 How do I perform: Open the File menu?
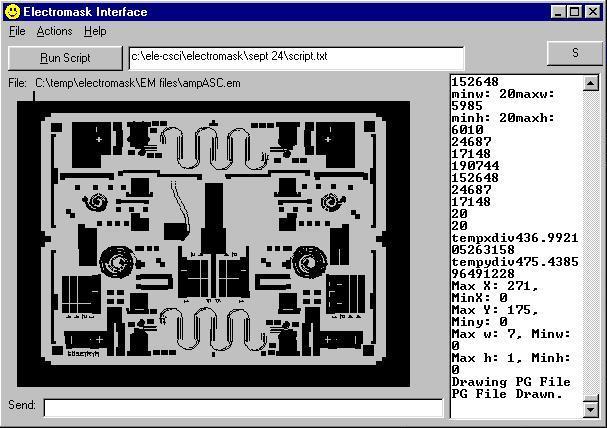pyautogui.click(x=17, y=32)
